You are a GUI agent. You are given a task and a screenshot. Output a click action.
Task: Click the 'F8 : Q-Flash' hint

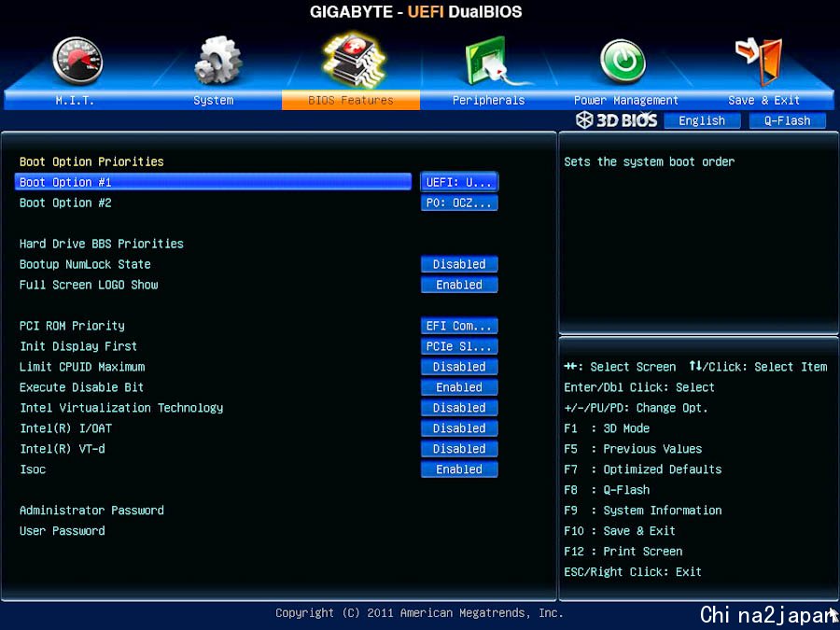(607, 490)
